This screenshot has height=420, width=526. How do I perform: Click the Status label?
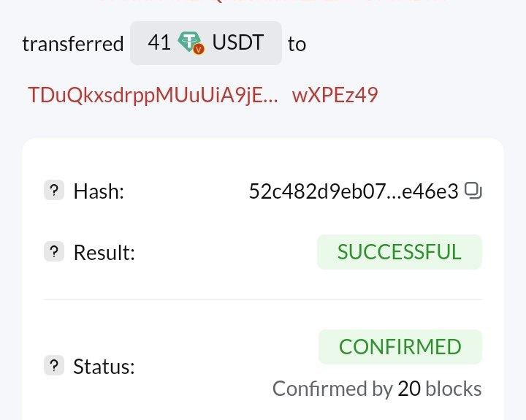(x=104, y=366)
